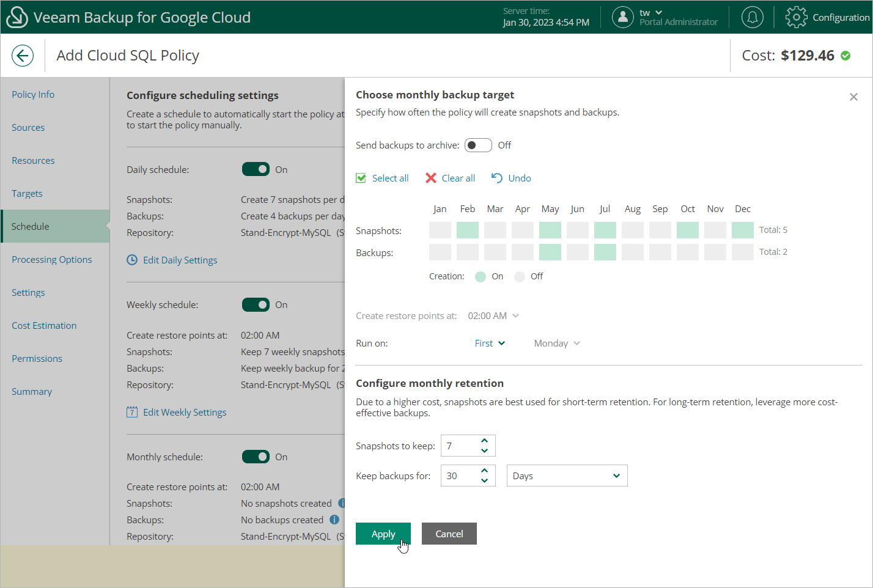
Task: Open the Resources step
Action: [x=33, y=160]
